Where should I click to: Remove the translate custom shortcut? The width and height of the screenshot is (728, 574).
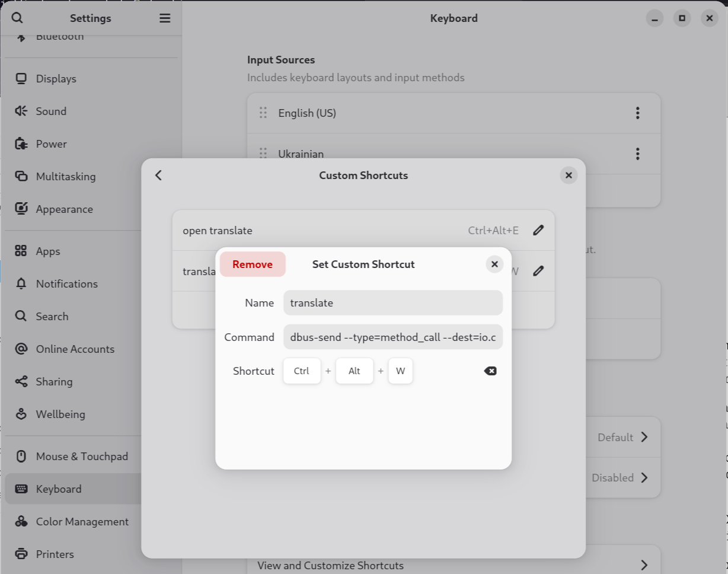pos(253,264)
